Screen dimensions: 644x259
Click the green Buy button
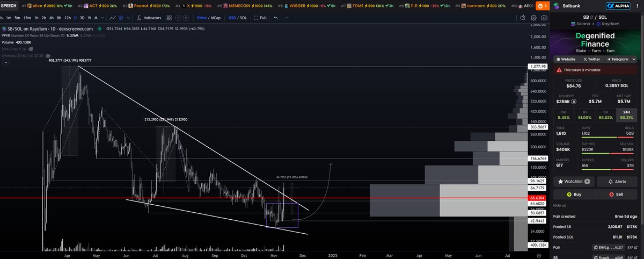[x=574, y=195]
